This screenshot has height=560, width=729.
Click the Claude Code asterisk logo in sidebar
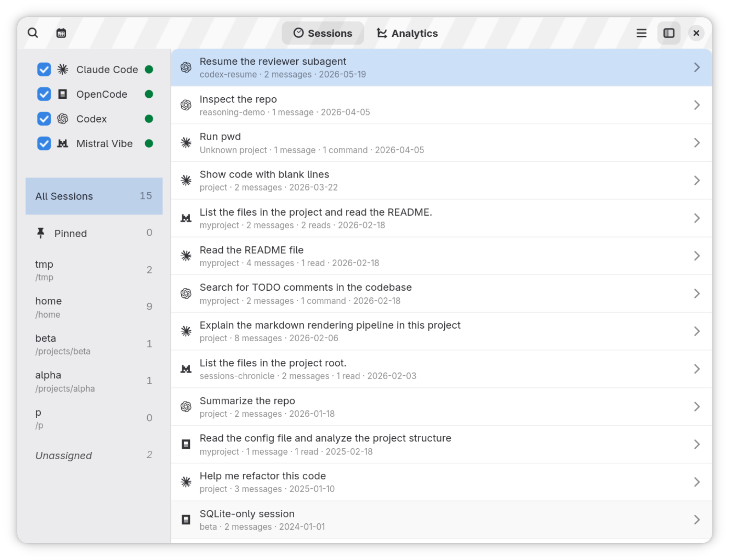(63, 70)
